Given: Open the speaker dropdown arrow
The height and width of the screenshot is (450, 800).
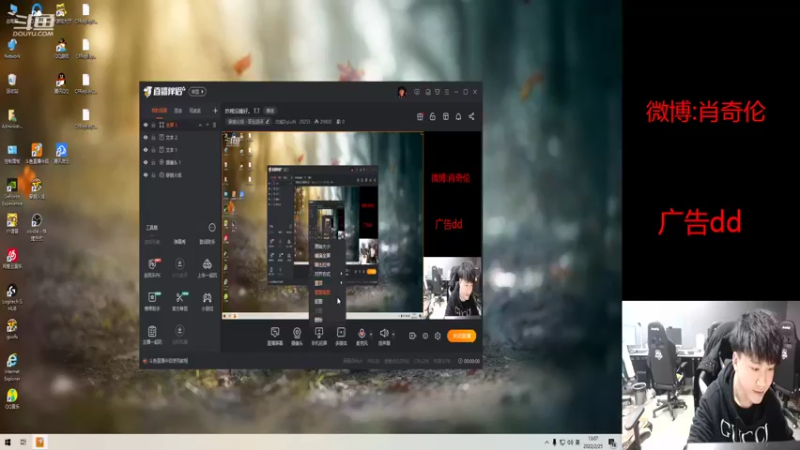Looking at the screenshot, I should [393, 334].
